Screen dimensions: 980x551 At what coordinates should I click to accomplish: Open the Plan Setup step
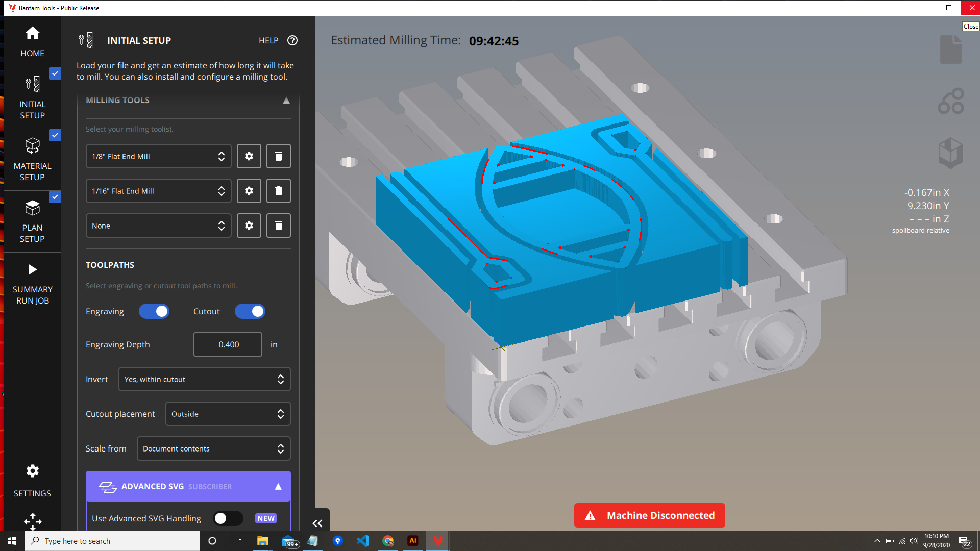[32, 222]
